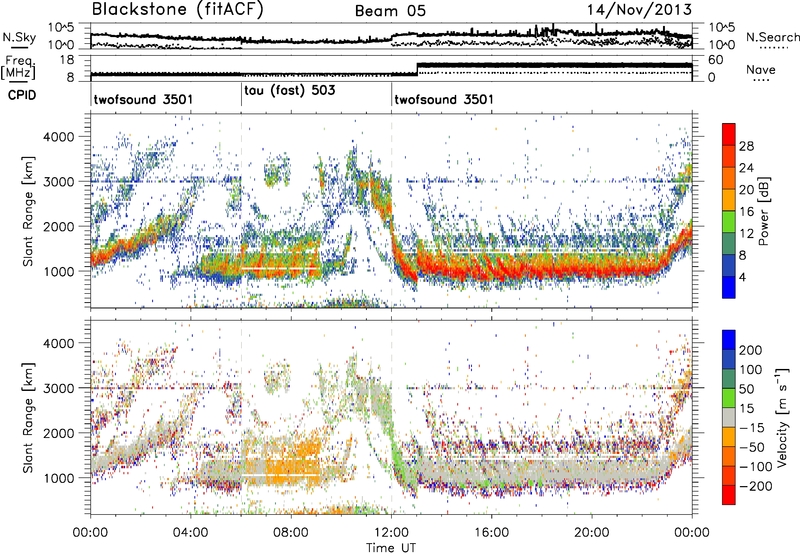Click the "Power [dB]" colorbar title
This screenshot has width=800, height=554.
point(764,211)
